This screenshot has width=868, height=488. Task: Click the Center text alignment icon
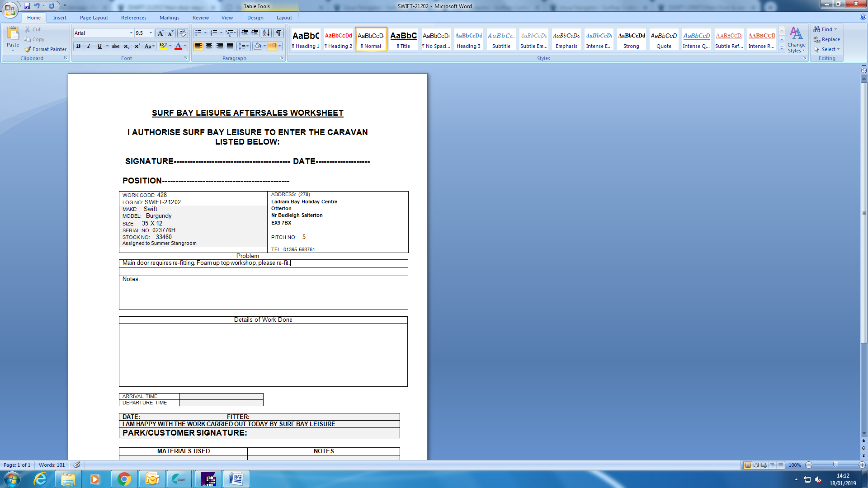209,46
